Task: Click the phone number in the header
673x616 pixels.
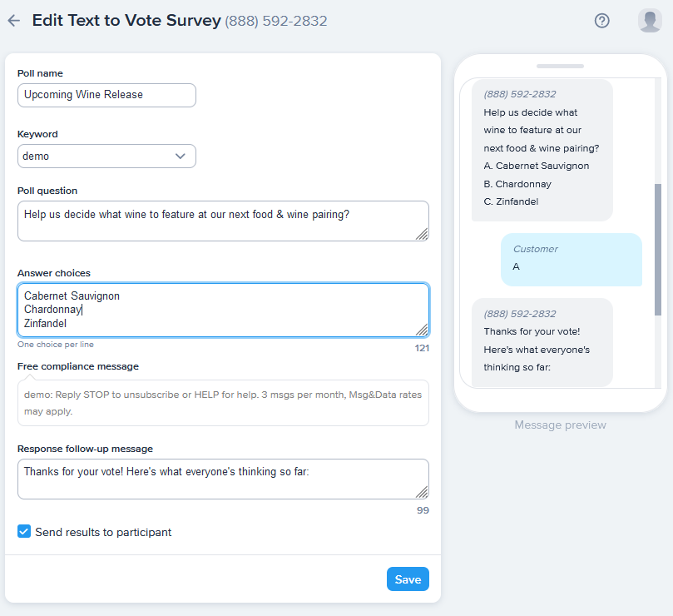Action: (276, 21)
